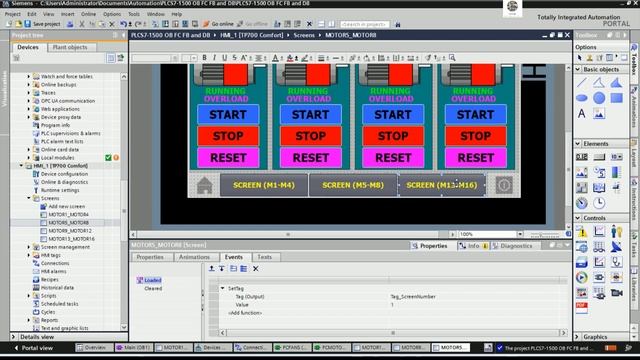640x360 pixels.
Task: Select the I/O field element
Action: (x=582, y=157)
